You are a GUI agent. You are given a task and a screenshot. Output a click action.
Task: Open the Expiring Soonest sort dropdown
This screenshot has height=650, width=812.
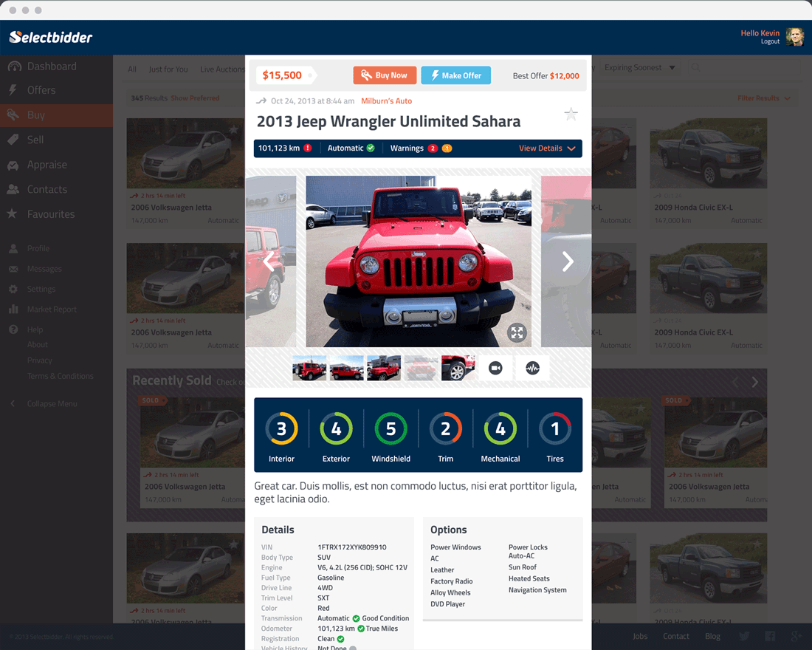coord(639,67)
